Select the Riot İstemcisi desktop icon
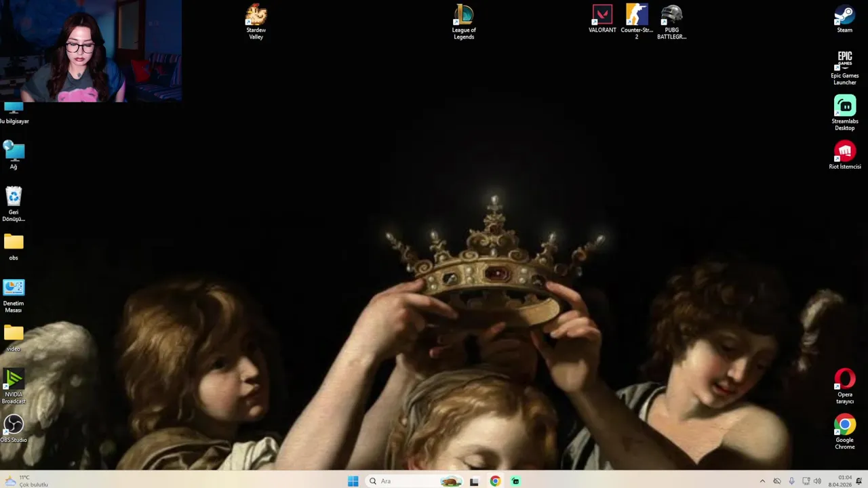868x488 pixels. pos(844,155)
